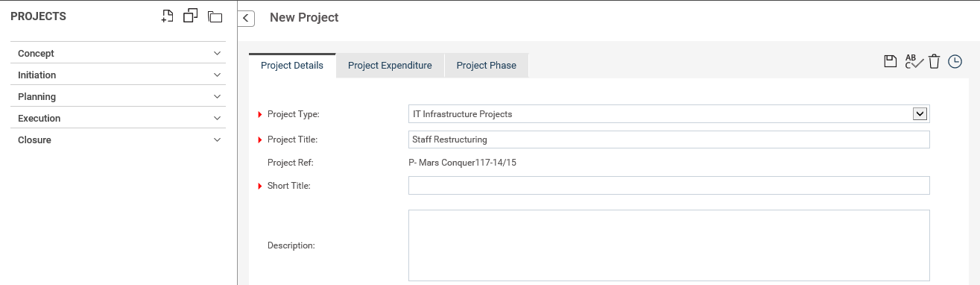Switch to the Project Phase tab
This screenshot has height=285, width=980.
tap(487, 66)
